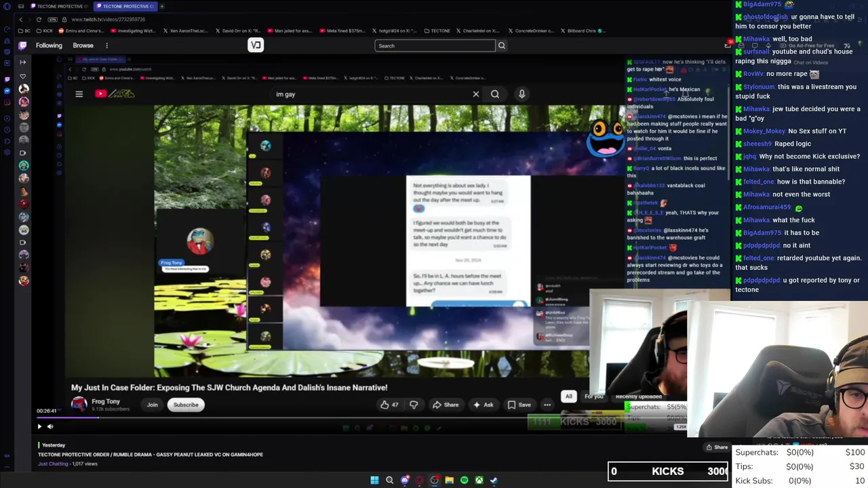Select the All chip on YouTube
Screen dimensions: 868x488
(x=569, y=396)
